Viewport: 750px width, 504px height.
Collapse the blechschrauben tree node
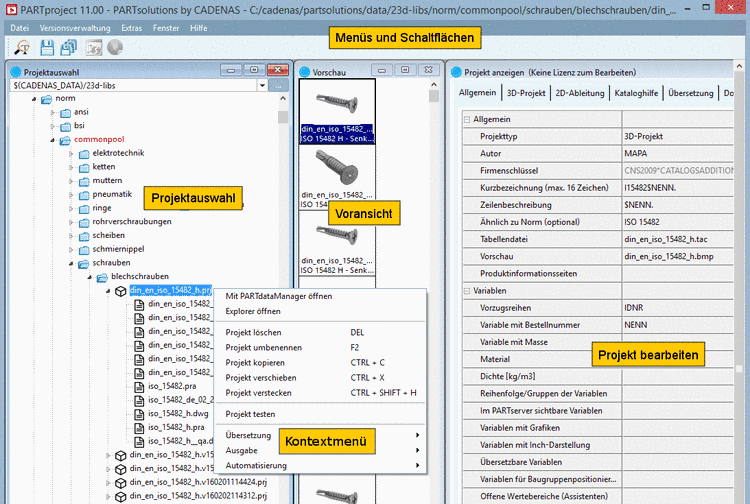pos(90,277)
